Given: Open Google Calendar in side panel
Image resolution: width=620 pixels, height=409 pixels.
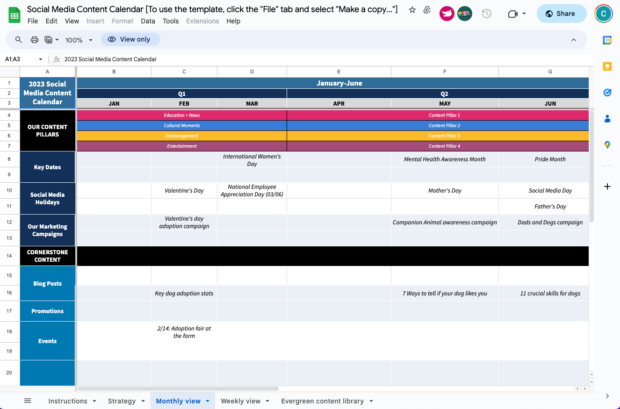Looking at the screenshot, I should coord(607,40).
